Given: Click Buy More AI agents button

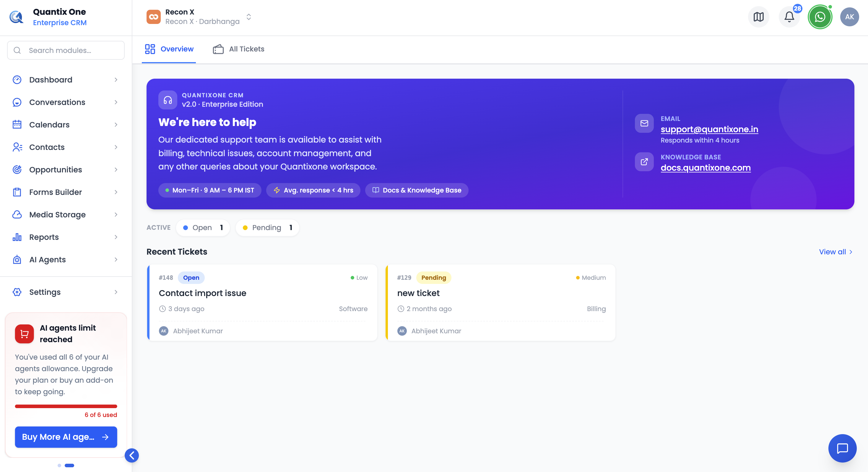Looking at the screenshot, I should pos(66,437).
